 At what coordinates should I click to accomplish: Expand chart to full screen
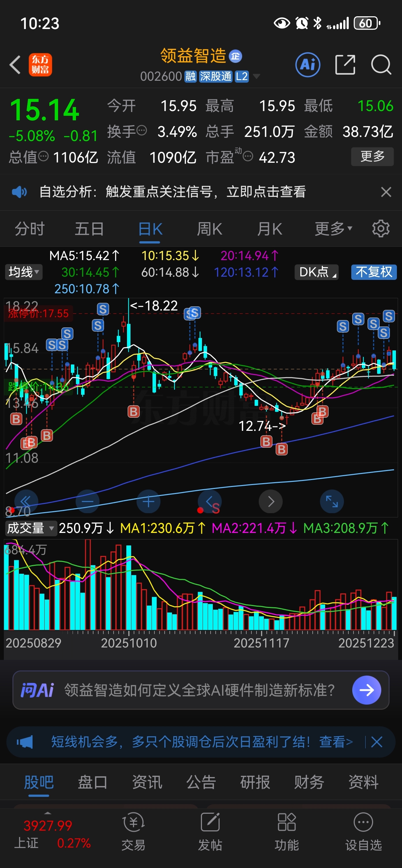[x=331, y=501]
